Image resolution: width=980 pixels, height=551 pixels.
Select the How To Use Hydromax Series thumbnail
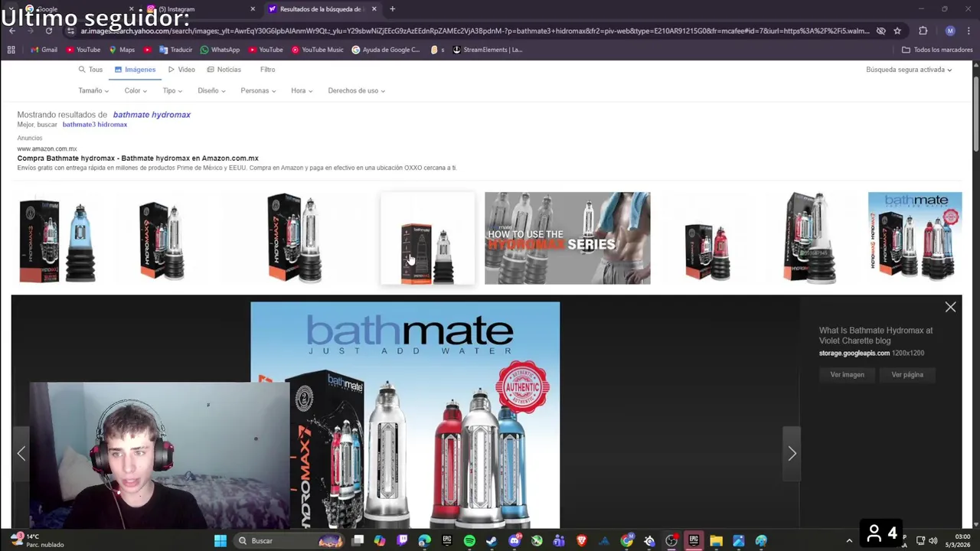[x=567, y=238]
